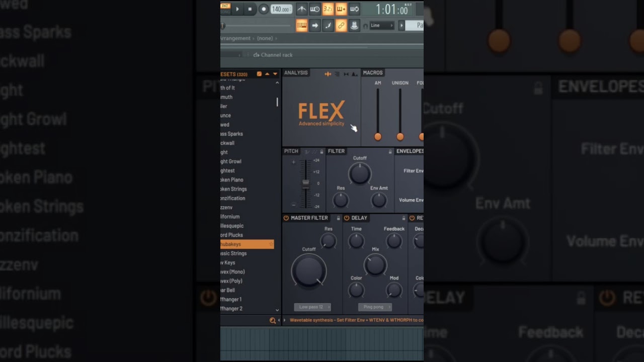Click the Delay Feedback knob
This screenshot has width=644, height=362.
[394, 241]
